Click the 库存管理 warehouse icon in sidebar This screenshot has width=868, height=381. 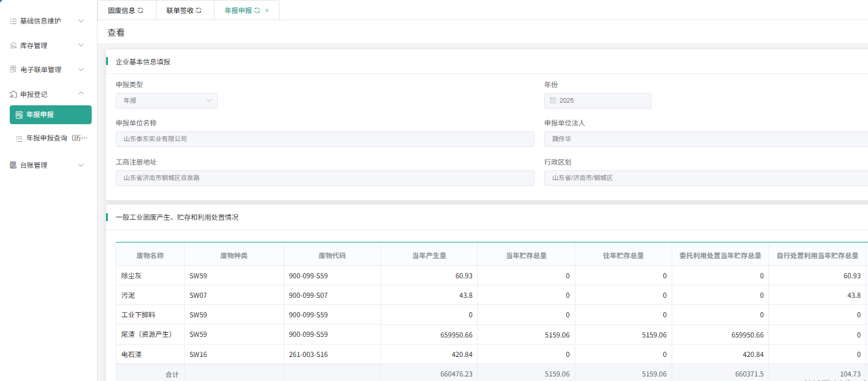pyautogui.click(x=13, y=46)
